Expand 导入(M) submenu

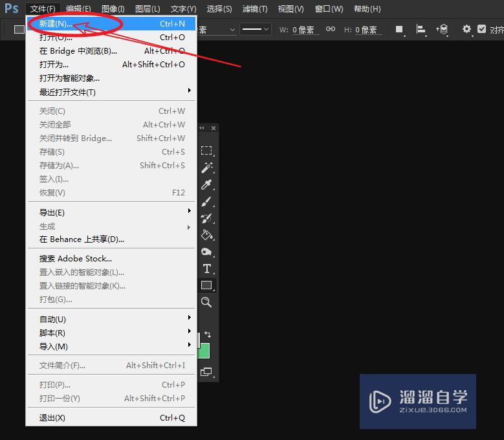111,346
